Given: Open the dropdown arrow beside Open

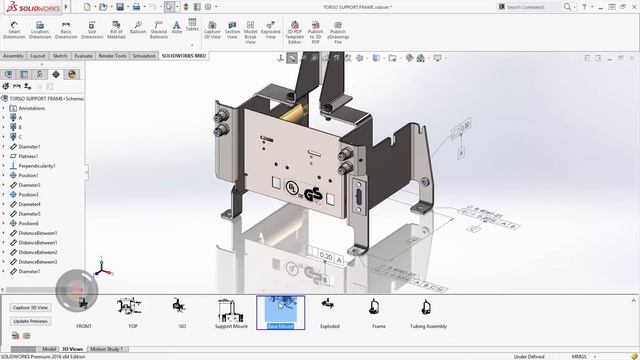Looking at the screenshot, I should 111,7.
